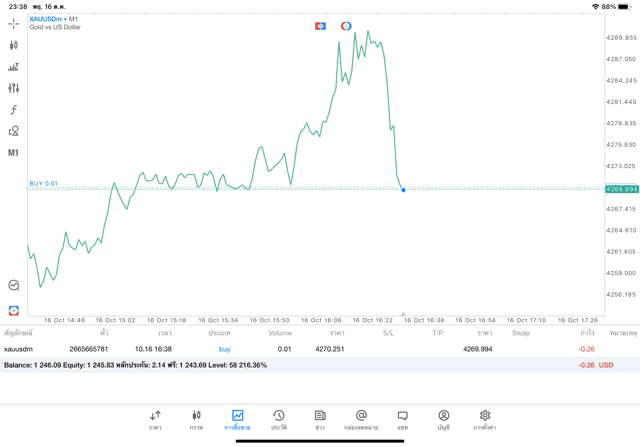Open chart settings sliders icon
640x447 pixels.
(x=13, y=88)
